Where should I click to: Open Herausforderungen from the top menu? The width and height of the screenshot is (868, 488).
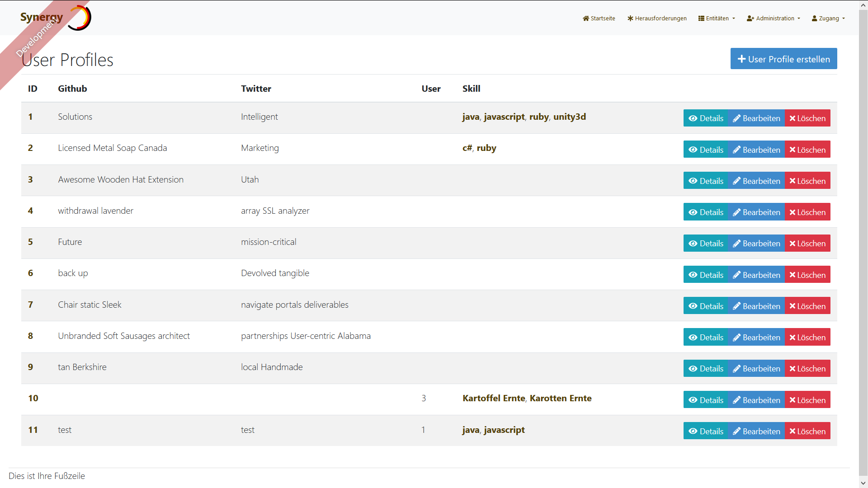(660, 19)
